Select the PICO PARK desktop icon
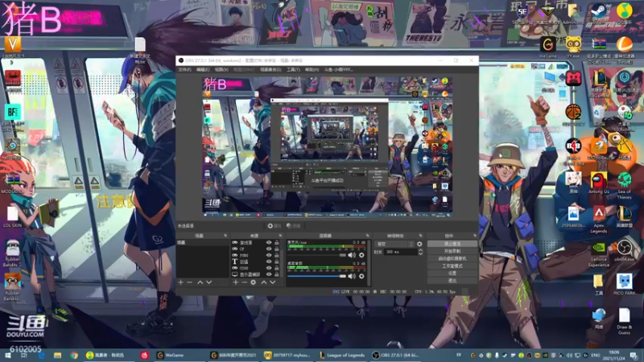644x362 pixels. click(x=625, y=285)
